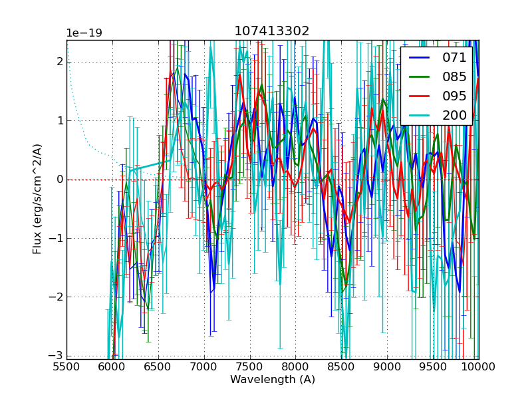Click the cyan line sample in legend

click(421, 115)
